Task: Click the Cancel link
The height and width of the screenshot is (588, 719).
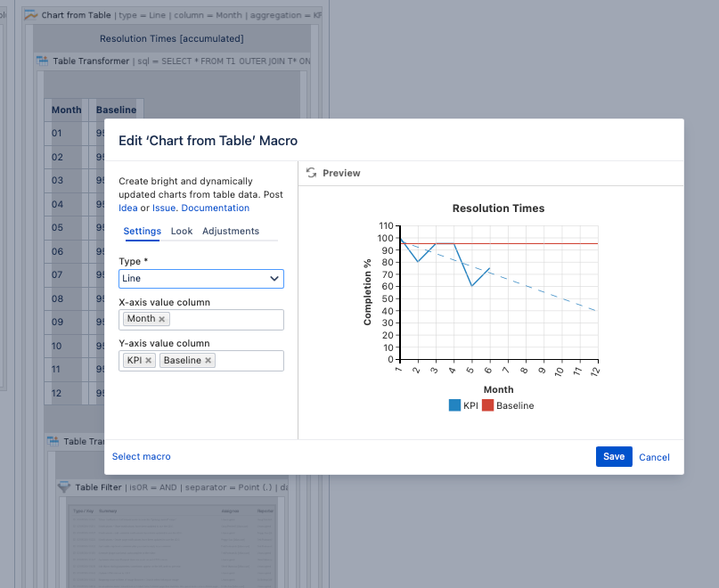Action: [654, 457]
